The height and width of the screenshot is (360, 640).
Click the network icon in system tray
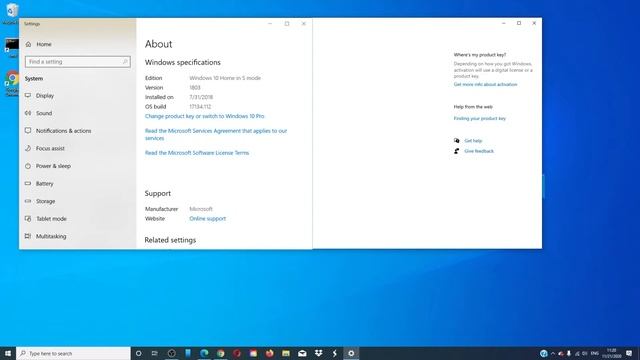tap(577, 353)
